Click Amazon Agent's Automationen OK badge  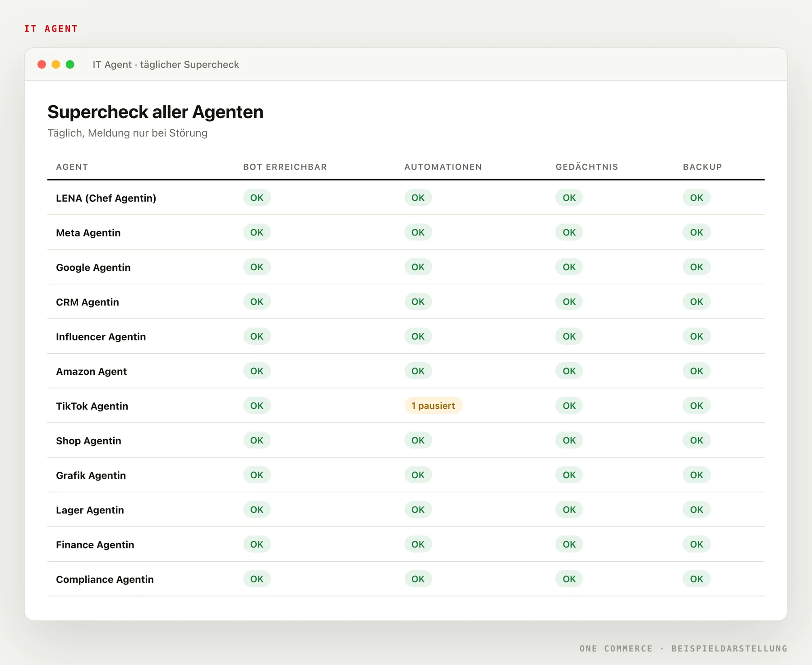click(x=418, y=371)
